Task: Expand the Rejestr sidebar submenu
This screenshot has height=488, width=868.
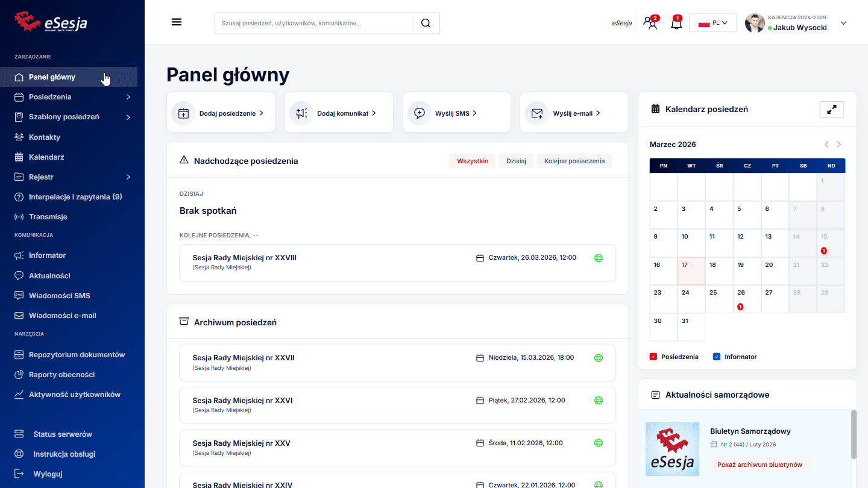Action: tap(128, 177)
